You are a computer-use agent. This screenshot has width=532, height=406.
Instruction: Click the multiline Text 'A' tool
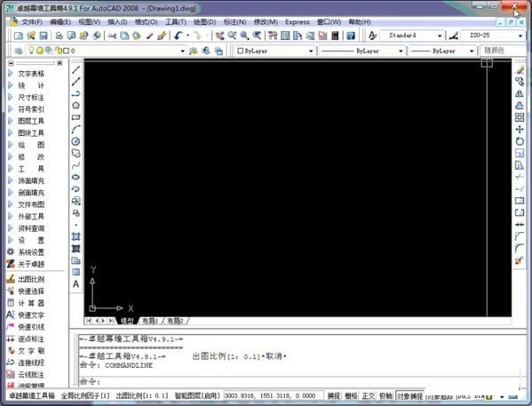76,283
